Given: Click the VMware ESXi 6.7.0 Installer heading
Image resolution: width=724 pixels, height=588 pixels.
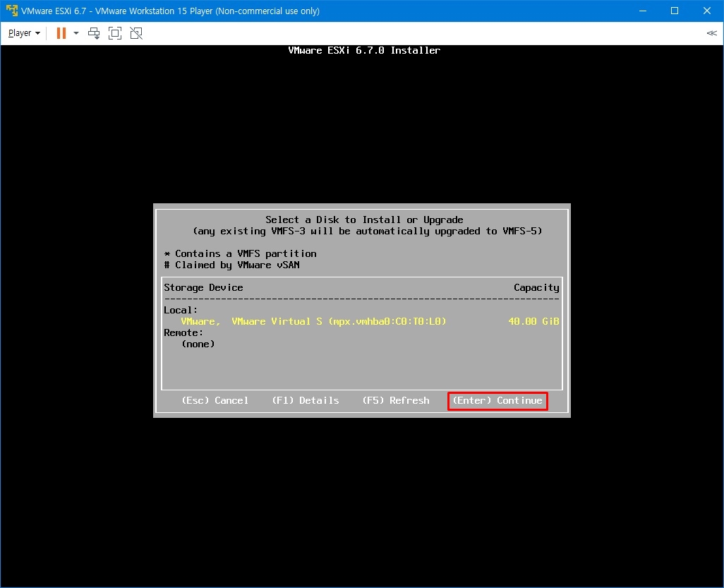Looking at the screenshot, I should 364,50.
